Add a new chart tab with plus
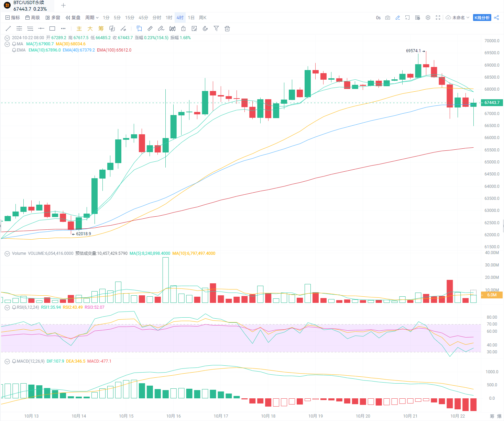504x421 pixels. coord(63,5)
